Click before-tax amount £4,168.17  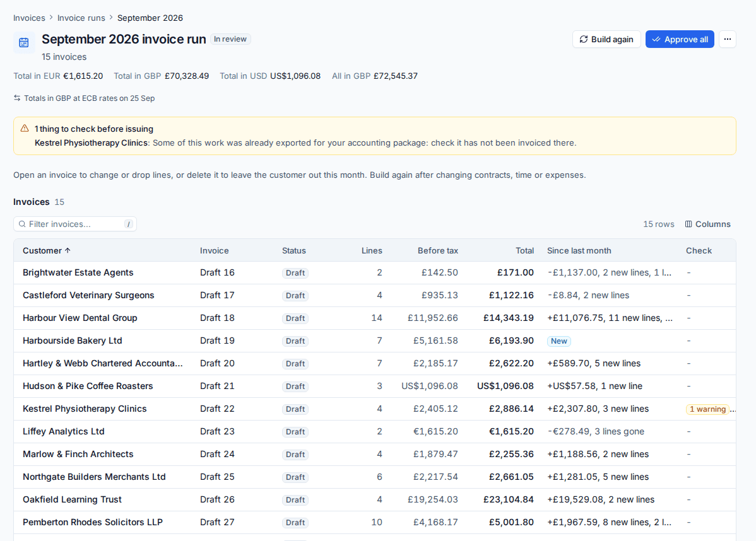[x=435, y=521]
